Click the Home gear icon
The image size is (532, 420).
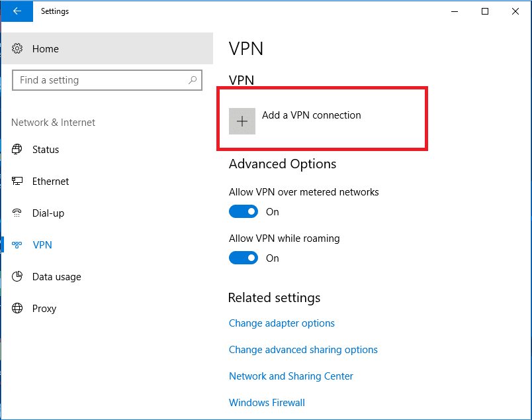pyautogui.click(x=18, y=49)
